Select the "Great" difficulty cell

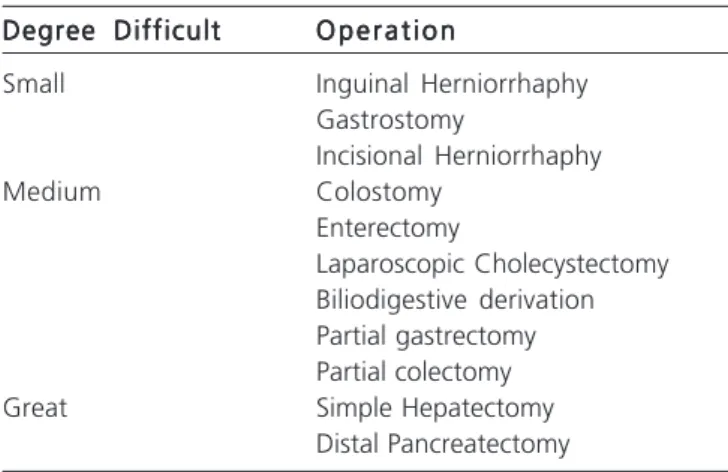click(35, 408)
